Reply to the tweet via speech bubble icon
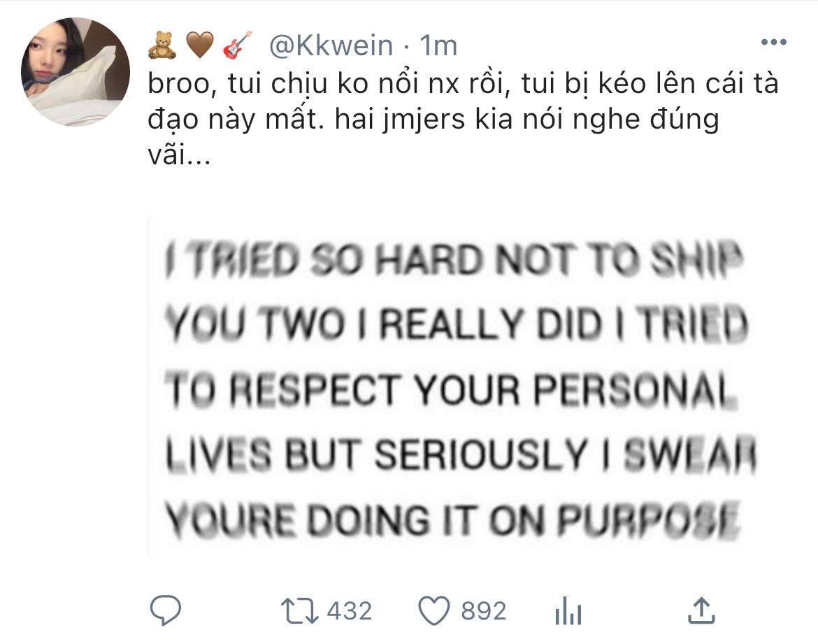Image resolution: width=818 pixels, height=644 pixels. [x=166, y=610]
